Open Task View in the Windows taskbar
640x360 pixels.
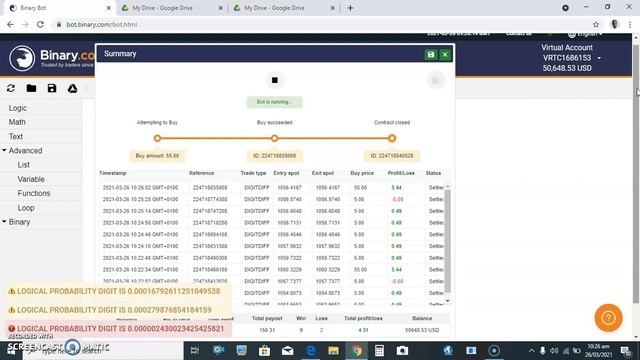click(195, 351)
